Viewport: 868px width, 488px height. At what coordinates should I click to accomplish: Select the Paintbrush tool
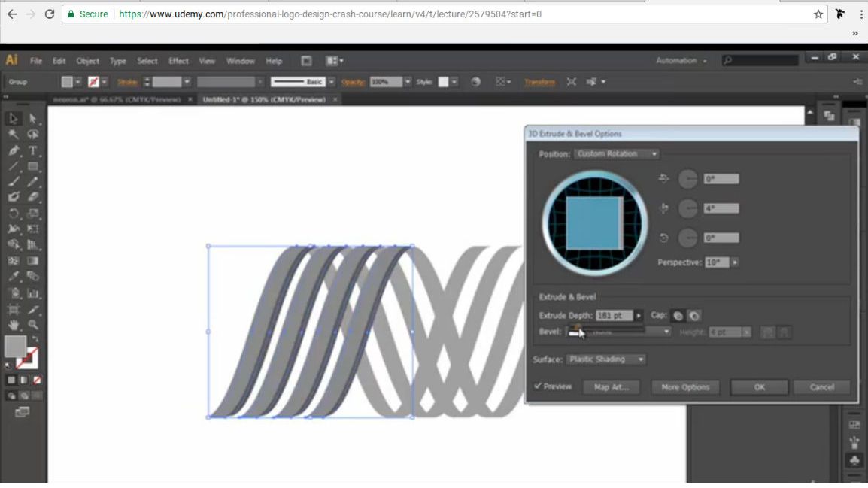[13, 183]
